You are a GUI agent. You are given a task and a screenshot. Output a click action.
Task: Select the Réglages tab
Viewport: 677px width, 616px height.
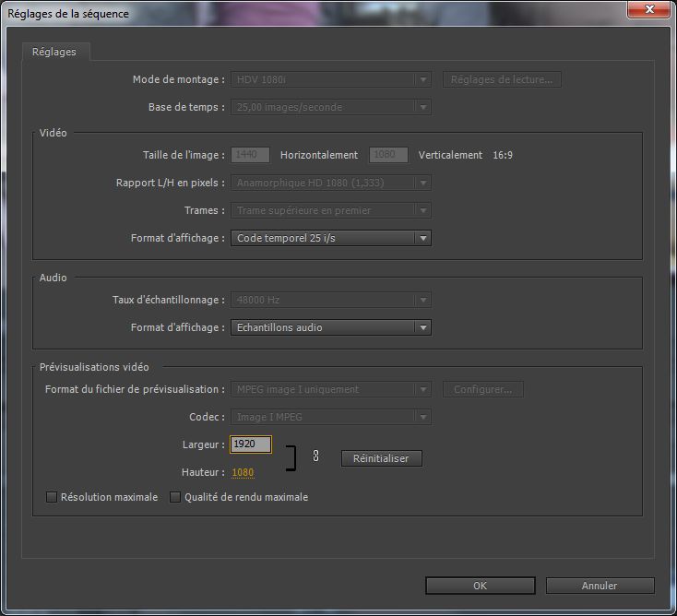(54, 52)
